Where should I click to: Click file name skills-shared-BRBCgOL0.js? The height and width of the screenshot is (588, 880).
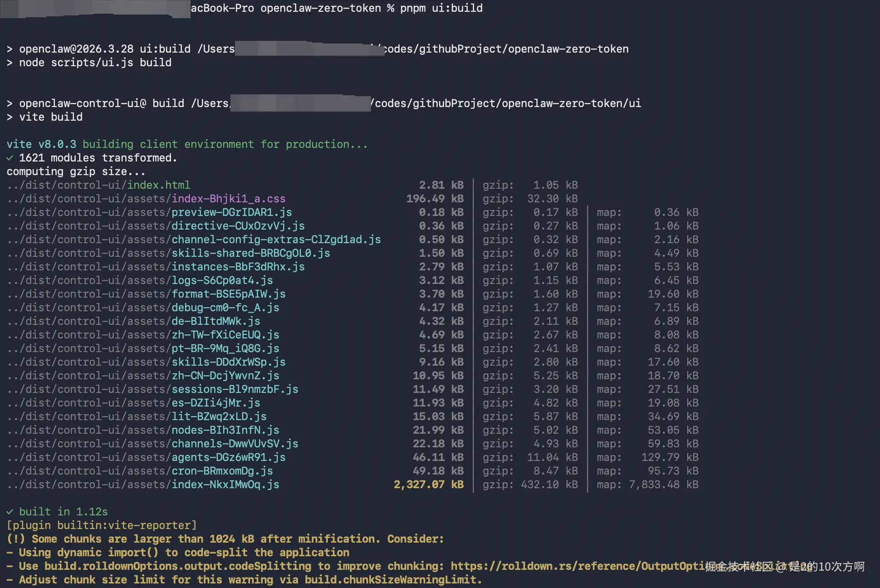click(x=251, y=253)
